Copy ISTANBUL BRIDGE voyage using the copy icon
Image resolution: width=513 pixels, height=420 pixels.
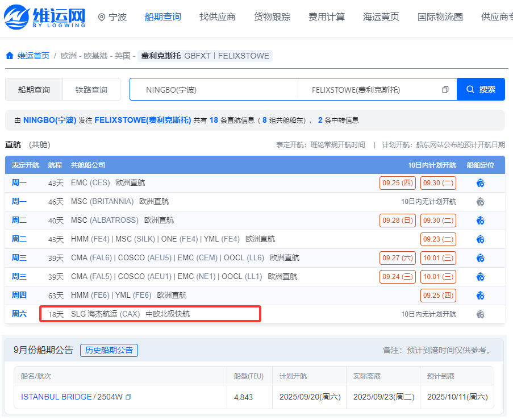[128, 397]
